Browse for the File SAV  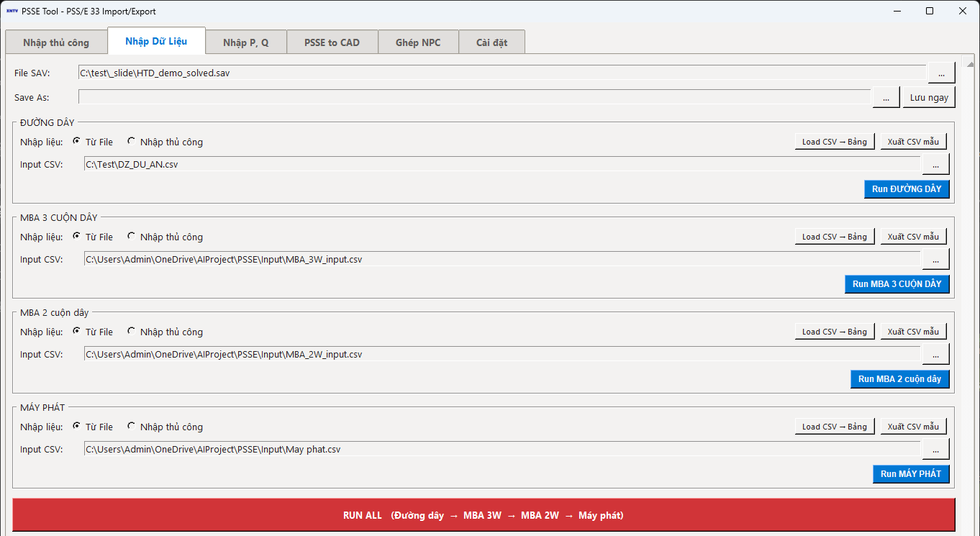[x=941, y=73]
